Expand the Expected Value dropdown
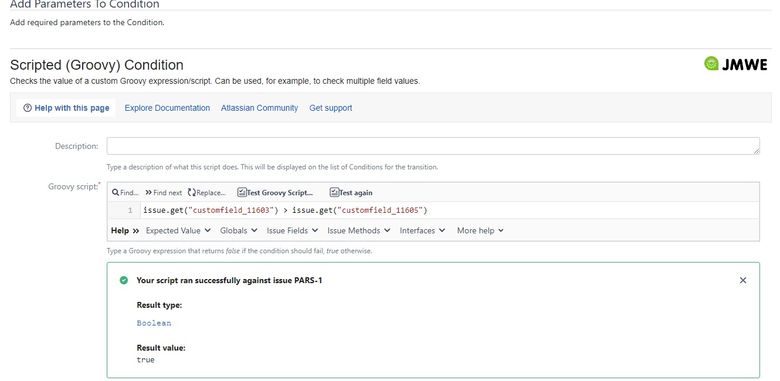The image size is (780, 381). pos(178,231)
